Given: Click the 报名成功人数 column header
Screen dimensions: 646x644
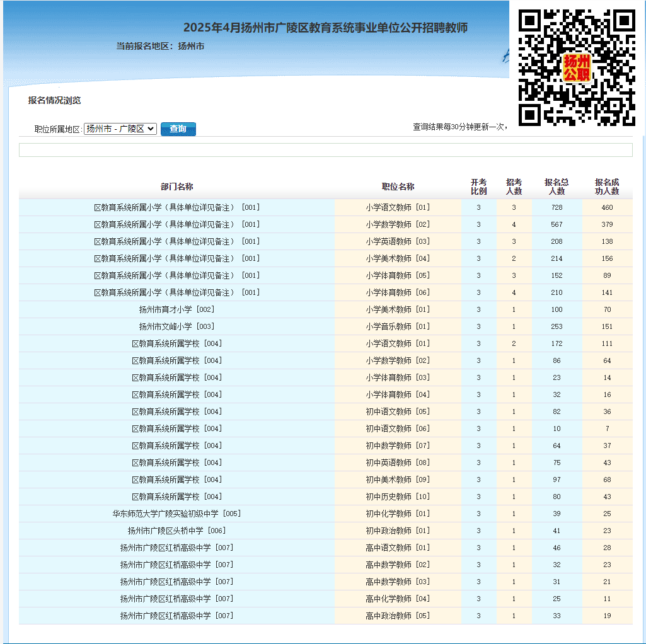Looking at the screenshot, I should (607, 187).
